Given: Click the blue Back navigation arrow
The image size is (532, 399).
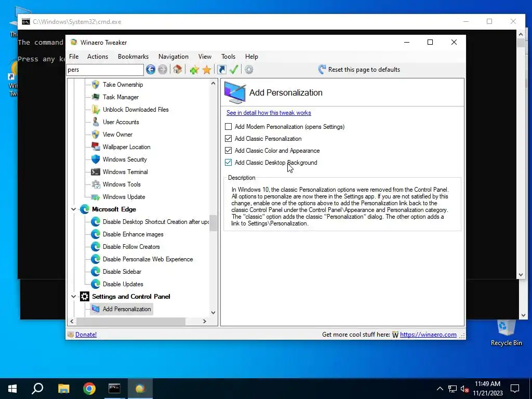Looking at the screenshot, I should click(x=151, y=70).
